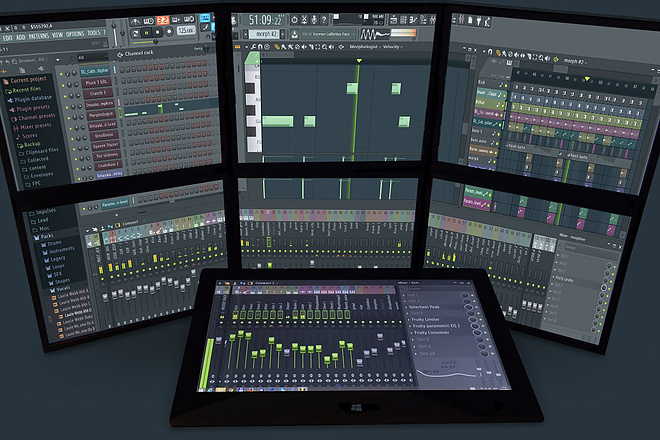
Task: Open help with the question mark icon
Action: click(x=324, y=19)
